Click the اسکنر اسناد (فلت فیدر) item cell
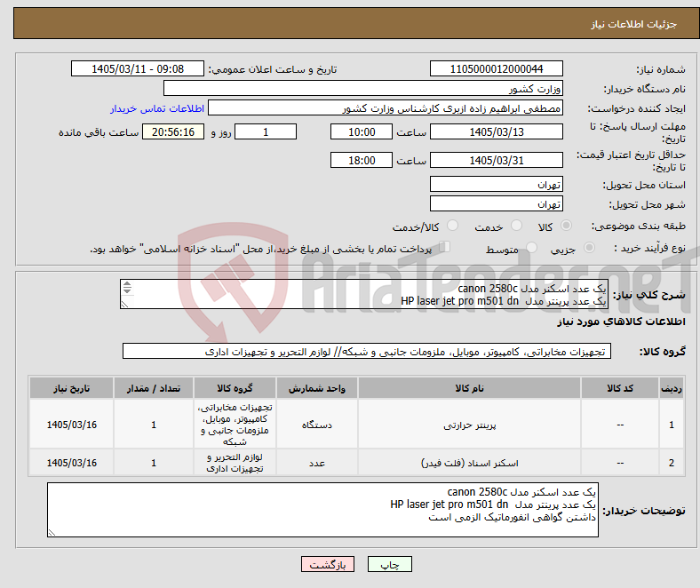This screenshot has height=588, width=700. click(469, 463)
